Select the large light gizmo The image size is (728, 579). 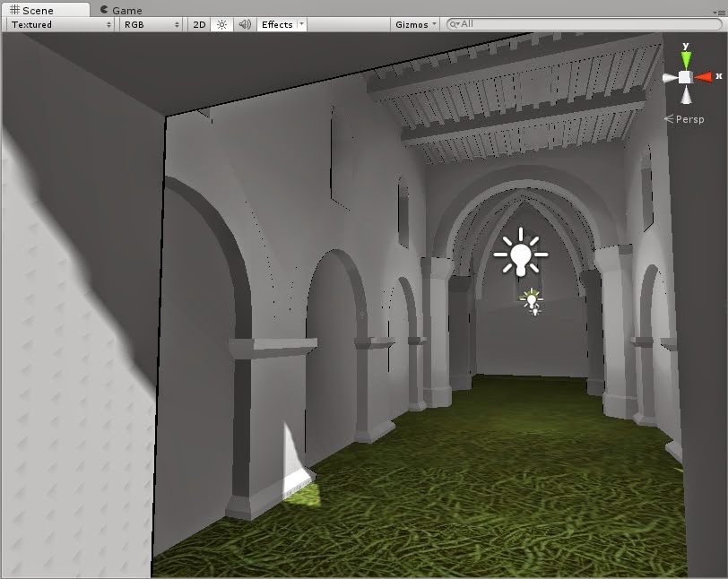pyautogui.click(x=521, y=253)
